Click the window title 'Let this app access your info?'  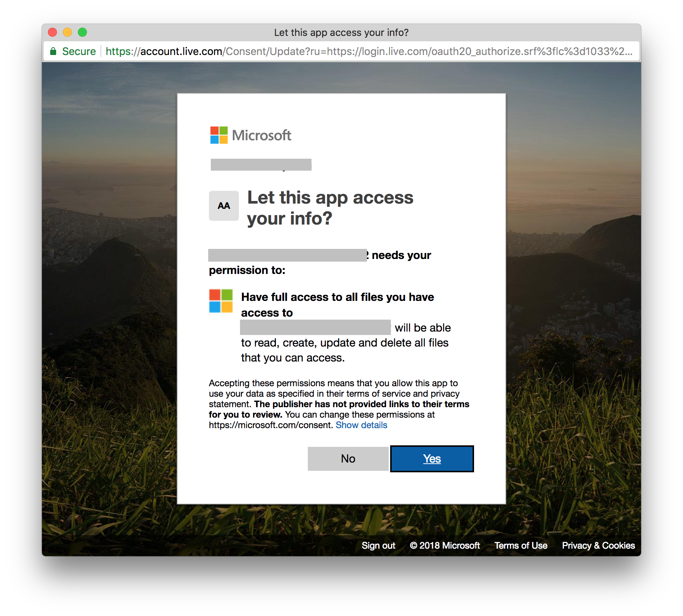coord(341,32)
